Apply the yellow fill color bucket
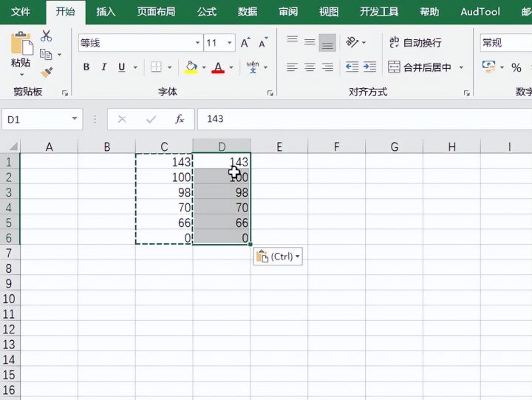The width and height of the screenshot is (532, 400). coord(191,67)
